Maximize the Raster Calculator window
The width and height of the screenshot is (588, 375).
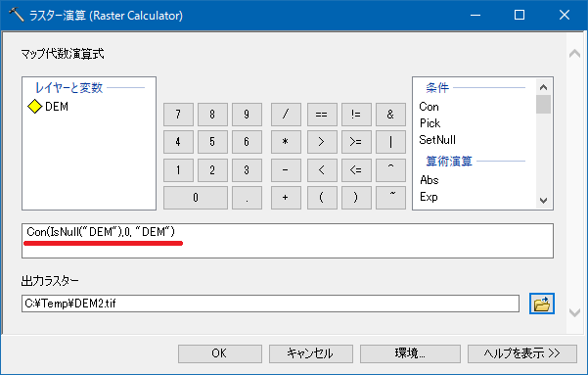coord(520,15)
